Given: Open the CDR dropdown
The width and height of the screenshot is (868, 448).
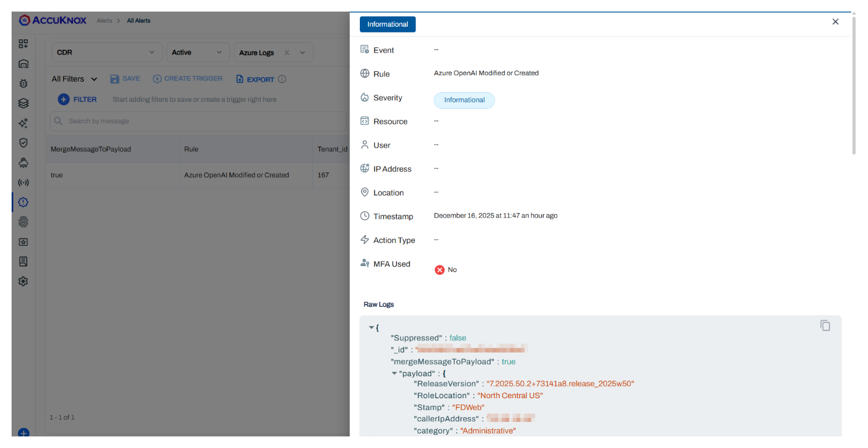Looking at the screenshot, I should click(107, 52).
